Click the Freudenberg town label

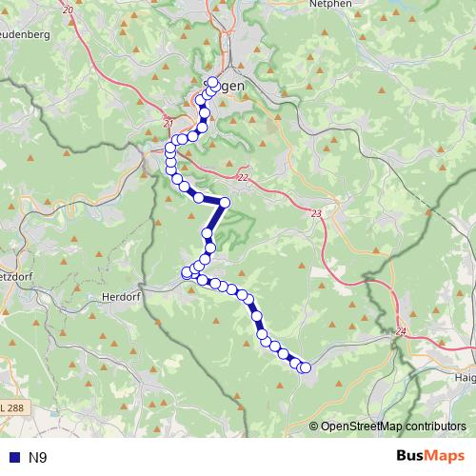[25, 34]
